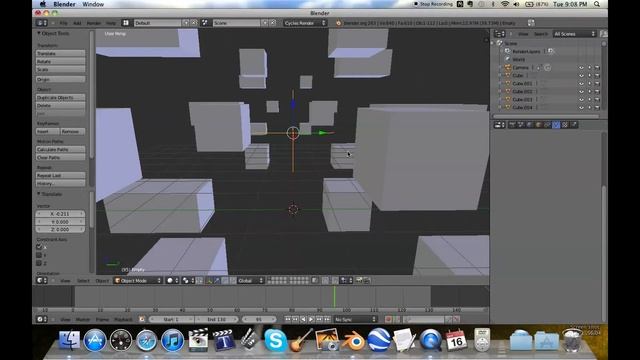Open the pivot point dropdown

pos(188,280)
